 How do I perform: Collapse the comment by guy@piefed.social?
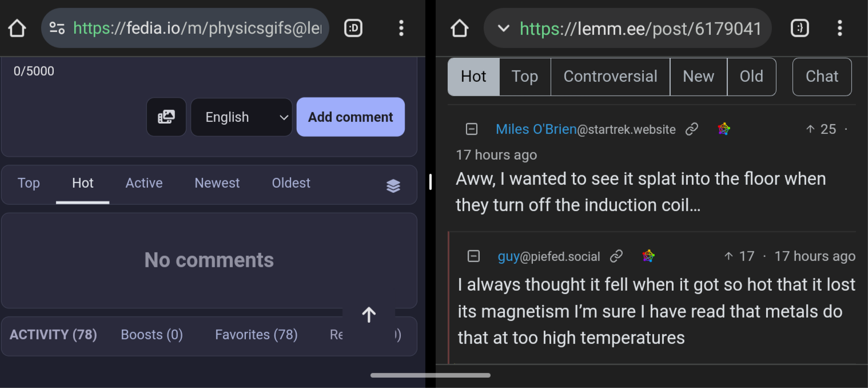[473, 256]
